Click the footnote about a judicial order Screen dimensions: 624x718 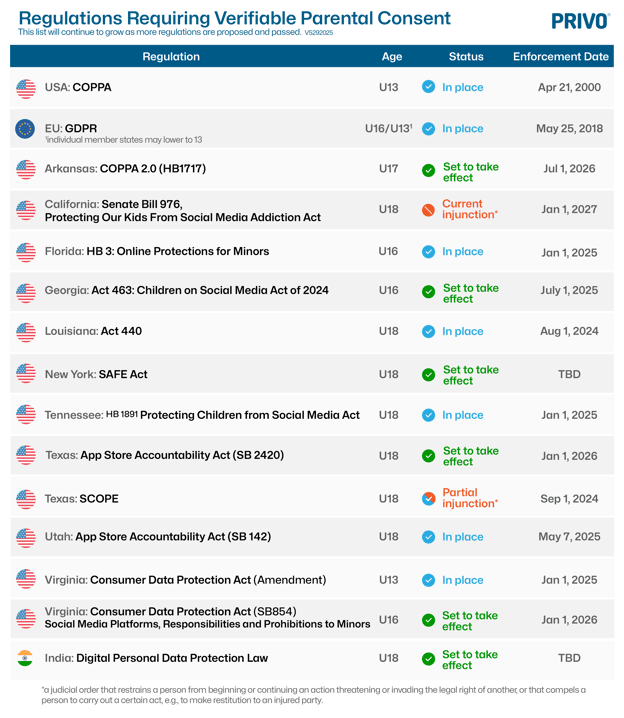point(313,695)
